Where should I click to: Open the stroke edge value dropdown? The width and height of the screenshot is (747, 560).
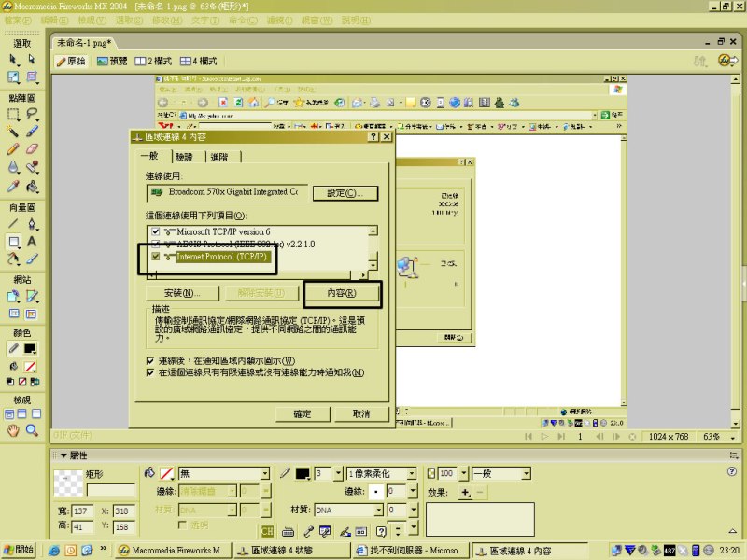point(413,492)
